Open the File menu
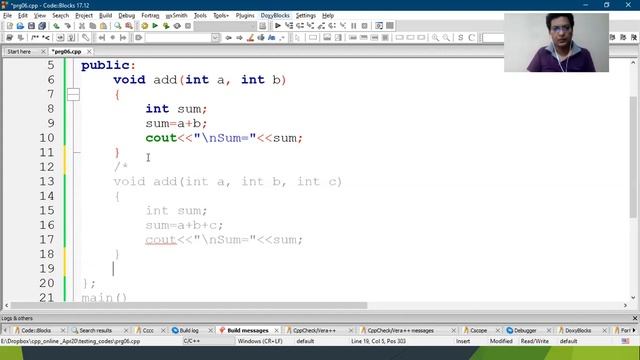 7,16
